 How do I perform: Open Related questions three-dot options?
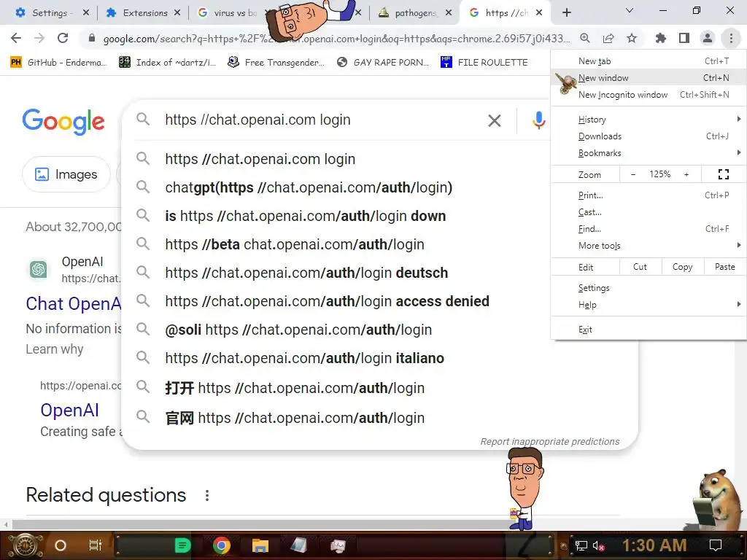click(x=206, y=496)
